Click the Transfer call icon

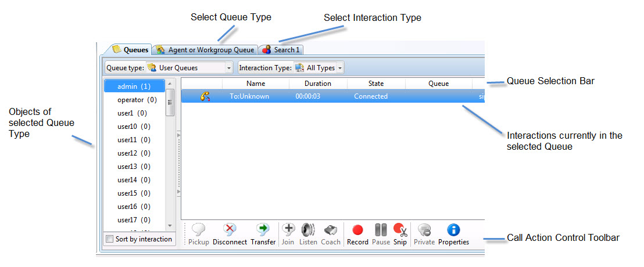(263, 230)
